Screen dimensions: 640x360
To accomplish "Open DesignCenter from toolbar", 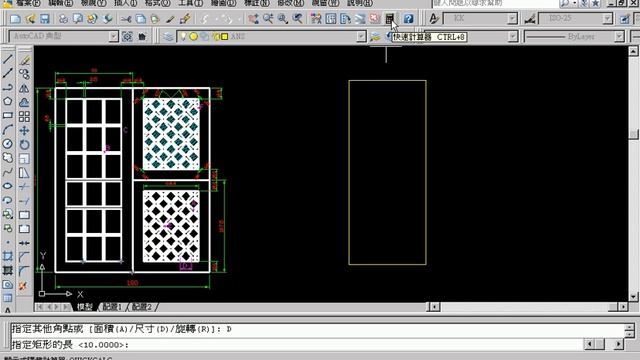I will click(x=331, y=18).
